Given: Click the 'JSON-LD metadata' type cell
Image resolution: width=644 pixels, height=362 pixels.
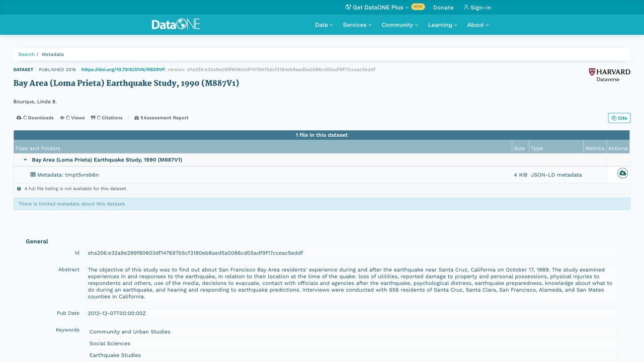Looking at the screenshot, I should 556,175.
